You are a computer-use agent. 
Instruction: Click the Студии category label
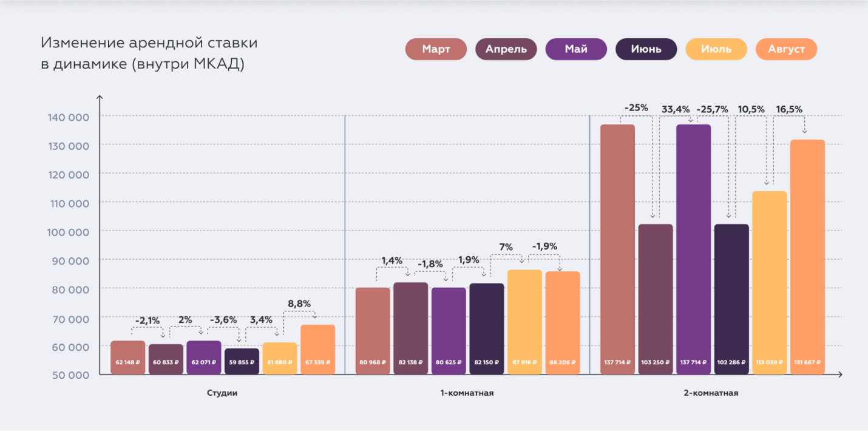click(222, 393)
